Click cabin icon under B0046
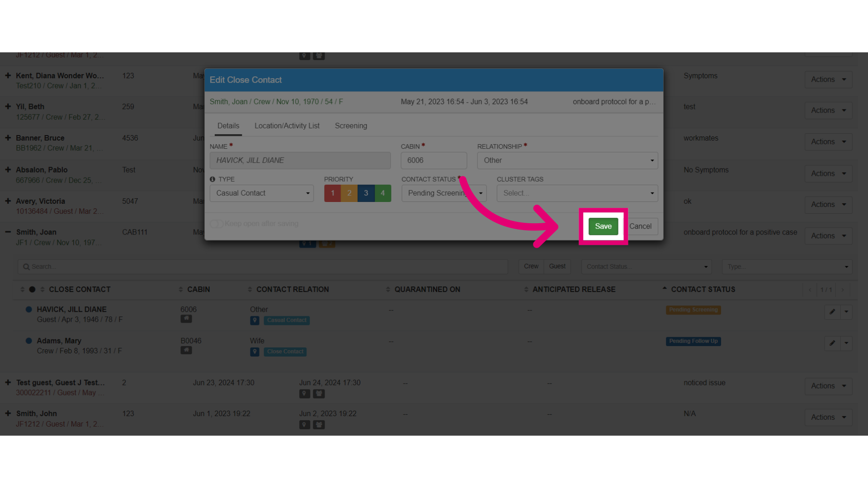Screen dimensions: 868x488 (x=186, y=351)
